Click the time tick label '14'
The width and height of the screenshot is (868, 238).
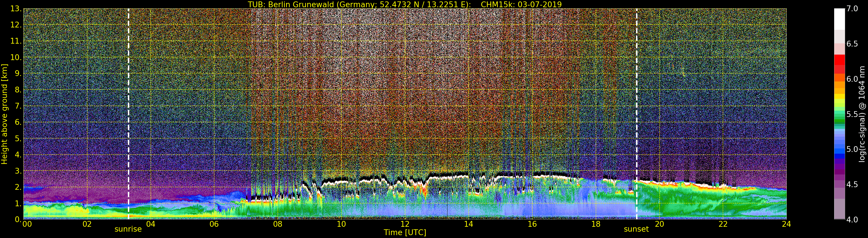[x=468, y=224]
